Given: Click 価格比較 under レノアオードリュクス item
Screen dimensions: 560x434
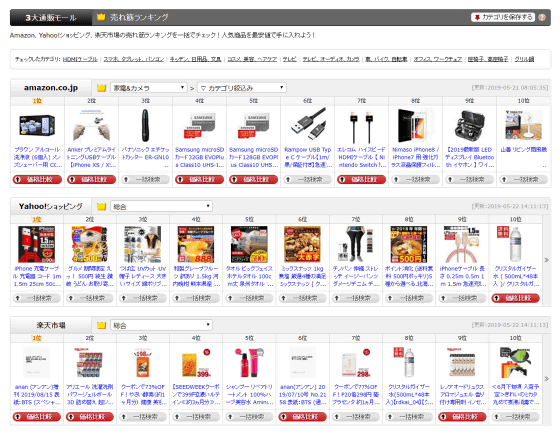Looking at the screenshot, I should tap(462, 416).
